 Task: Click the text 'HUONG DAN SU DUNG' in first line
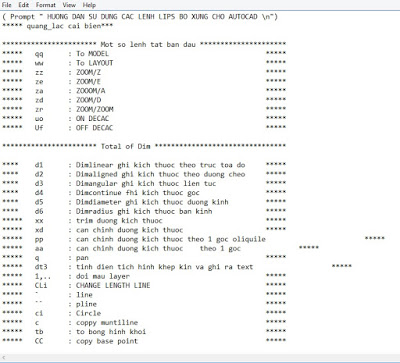tap(82, 17)
